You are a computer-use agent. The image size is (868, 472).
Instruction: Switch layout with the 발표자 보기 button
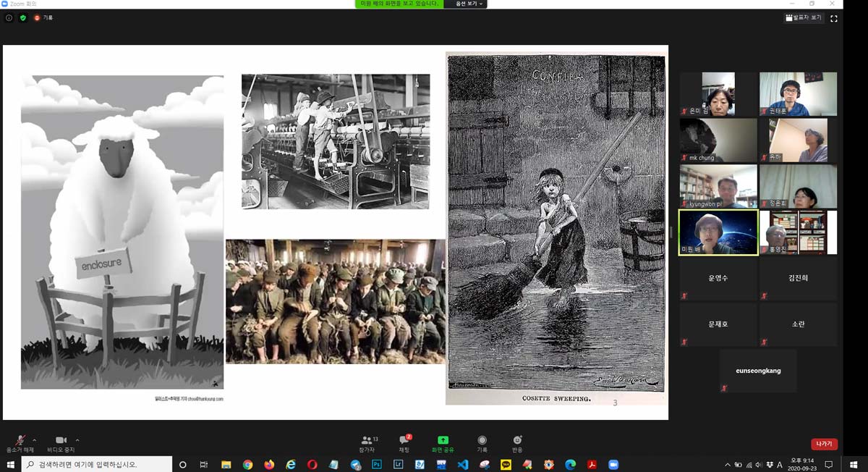click(804, 18)
